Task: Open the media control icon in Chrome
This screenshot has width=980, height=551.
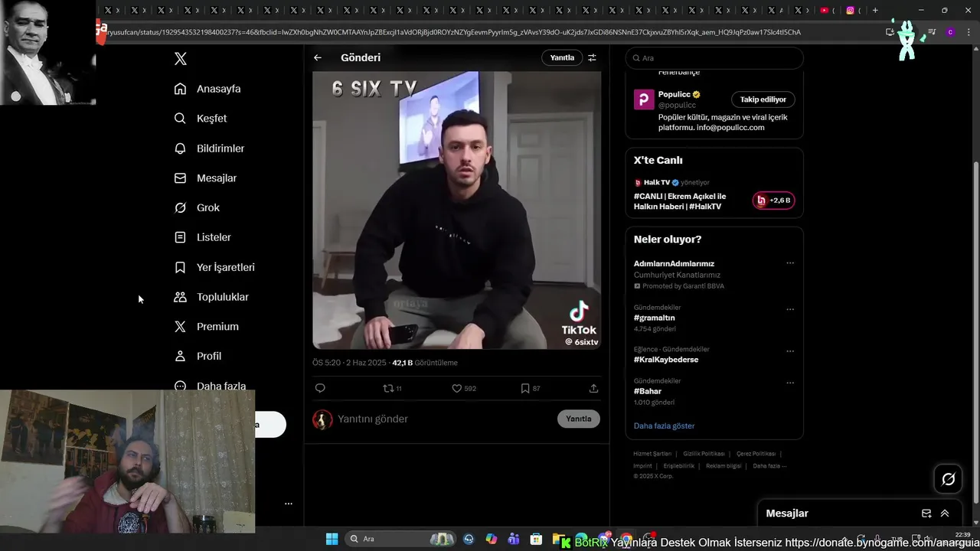Action: point(932,32)
